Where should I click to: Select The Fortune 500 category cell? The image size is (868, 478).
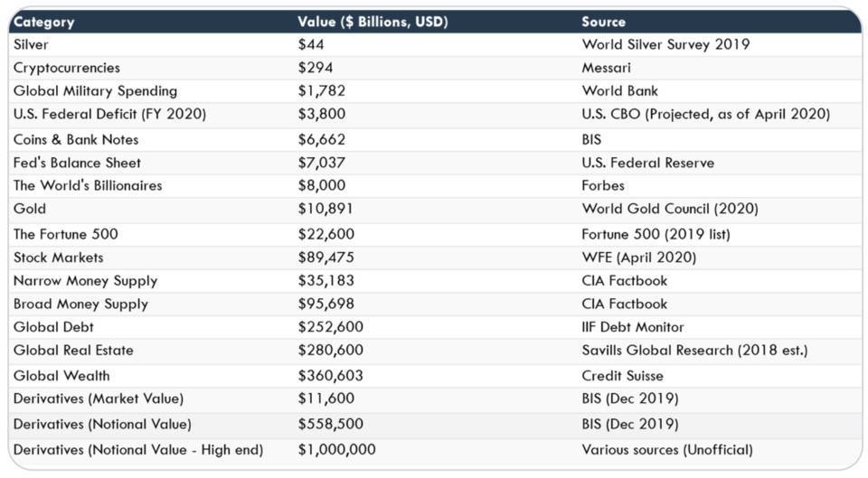(x=66, y=234)
